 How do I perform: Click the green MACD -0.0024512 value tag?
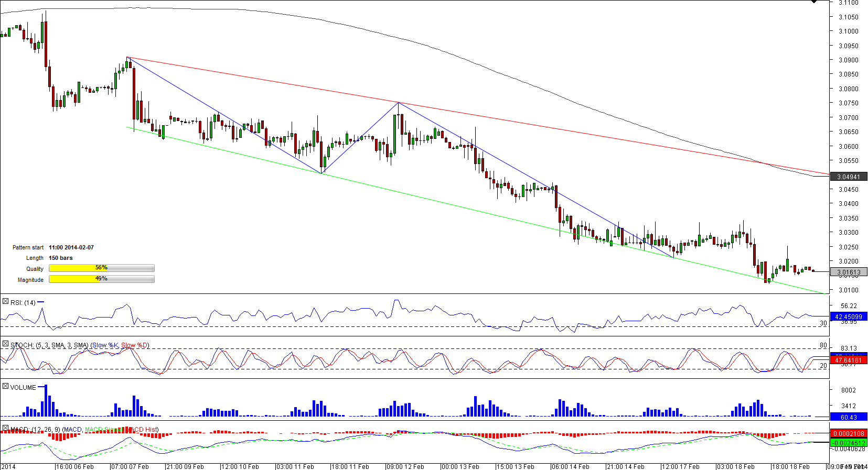(x=848, y=443)
